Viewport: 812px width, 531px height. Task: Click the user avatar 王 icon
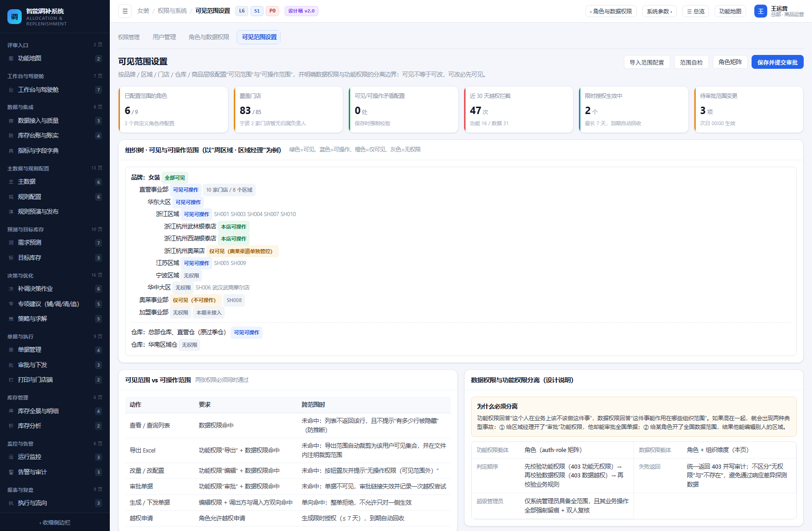[x=760, y=11]
